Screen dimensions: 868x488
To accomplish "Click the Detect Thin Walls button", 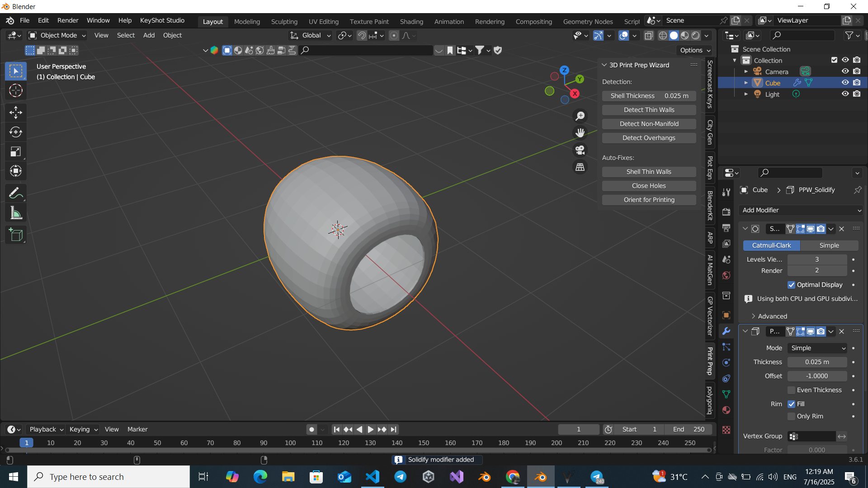I will pyautogui.click(x=649, y=110).
